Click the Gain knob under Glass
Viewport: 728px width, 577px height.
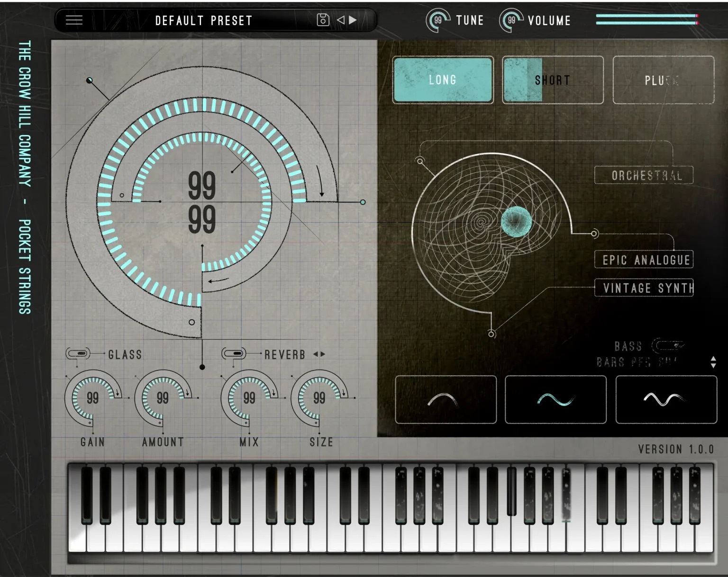[x=93, y=398]
